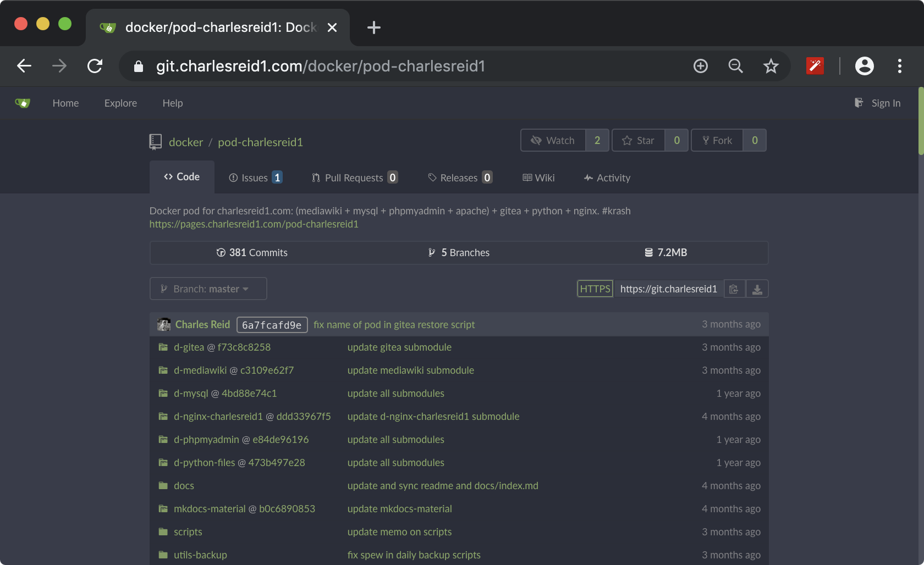Image resolution: width=924 pixels, height=565 pixels.
Task: View the stargazers count 0
Action: [677, 140]
